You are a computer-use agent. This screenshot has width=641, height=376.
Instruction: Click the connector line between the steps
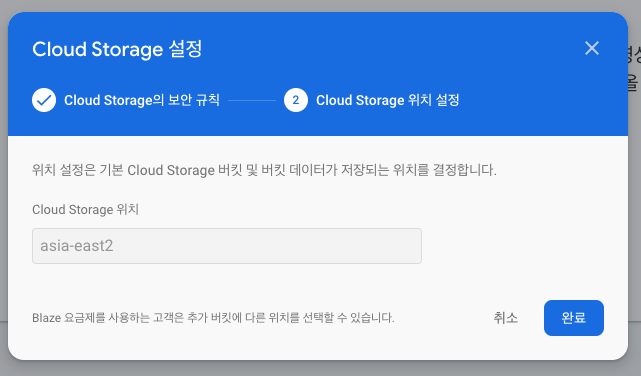coord(252,100)
